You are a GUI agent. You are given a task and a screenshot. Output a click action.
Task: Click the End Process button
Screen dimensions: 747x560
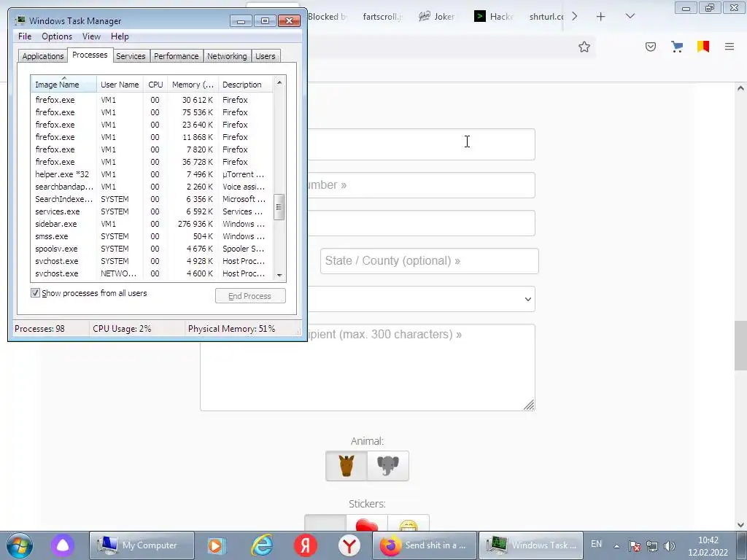(x=250, y=296)
